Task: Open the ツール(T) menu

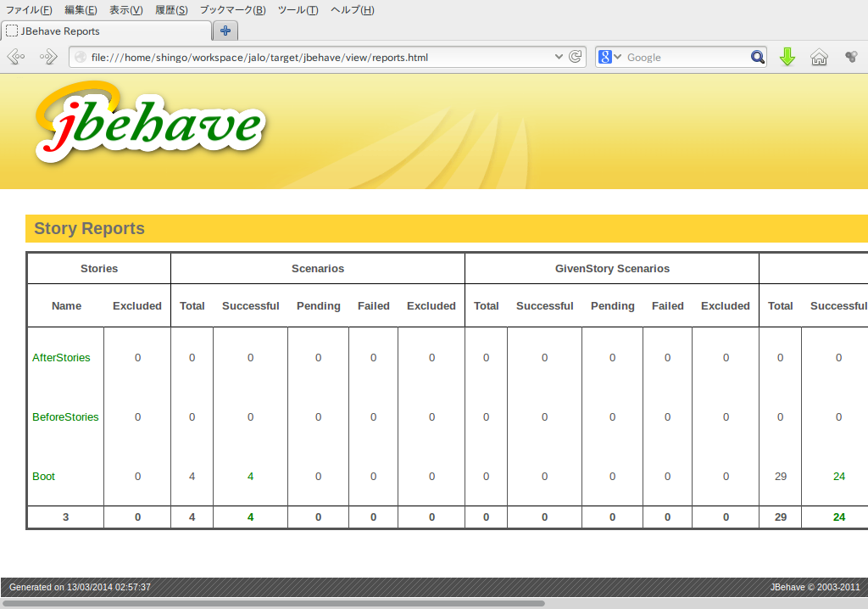Action: tap(298, 10)
